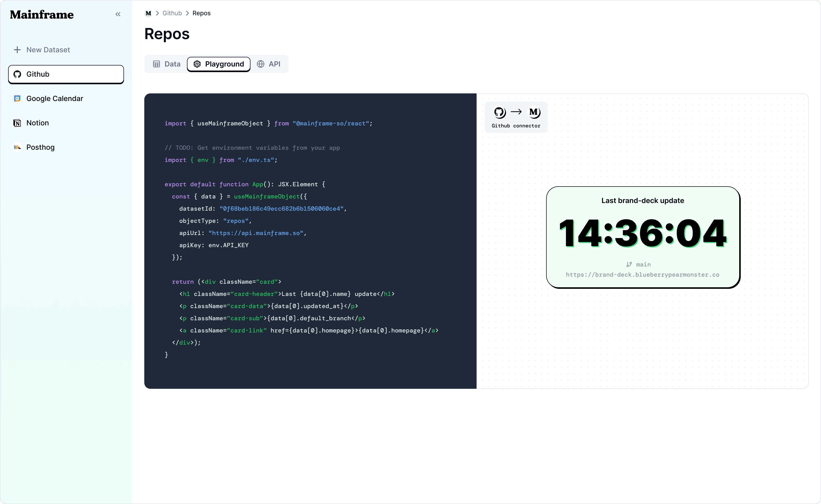The height and width of the screenshot is (504, 821).
Task: Click the Github octocat icon in sidebar
Action: [17, 74]
